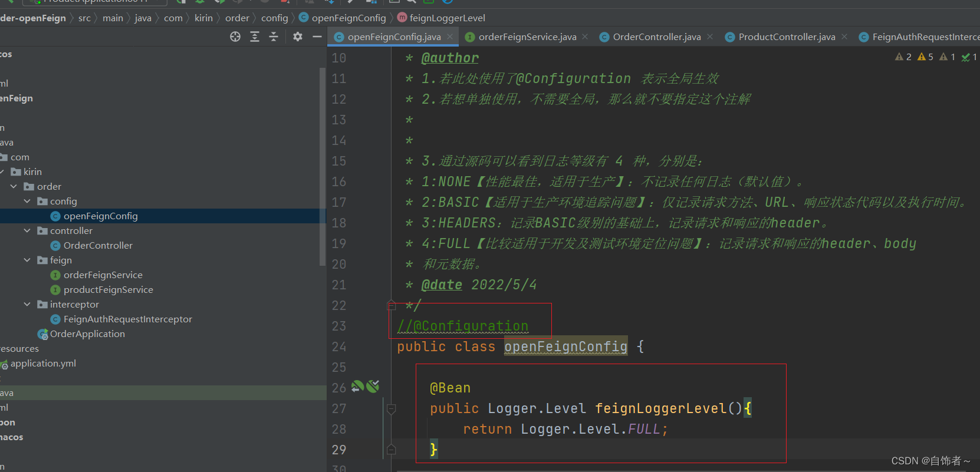The height and width of the screenshot is (472, 980).
Task: Click the feignLoggerLevel breadcrumb
Action: (x=448, y=18)
